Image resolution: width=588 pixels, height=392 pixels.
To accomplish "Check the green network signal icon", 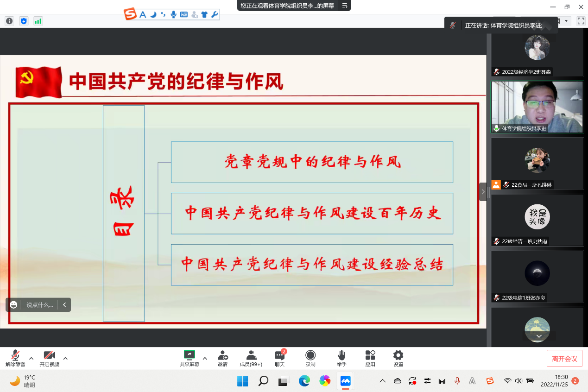I will tap(38, 21).
